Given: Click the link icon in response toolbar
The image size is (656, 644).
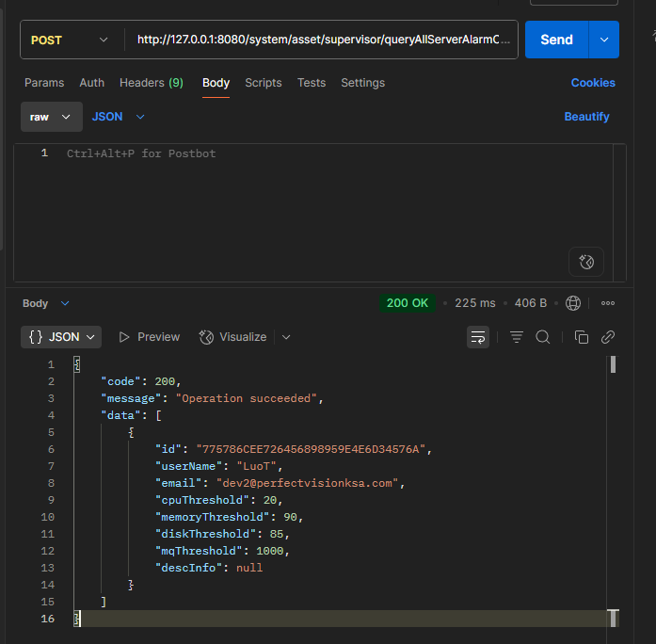Looking at the screenshot, I should pyautogui.click(x=608, y=337).
